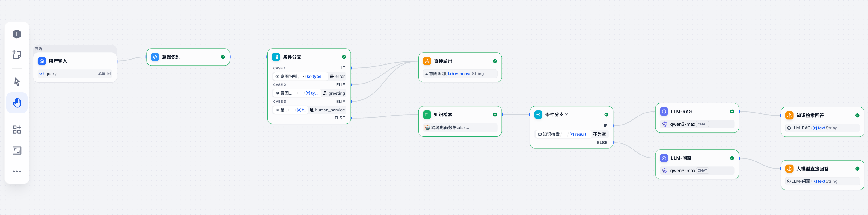Click the LLM-RAG node icon
The image size is (868, 215).
click(664, 111)
